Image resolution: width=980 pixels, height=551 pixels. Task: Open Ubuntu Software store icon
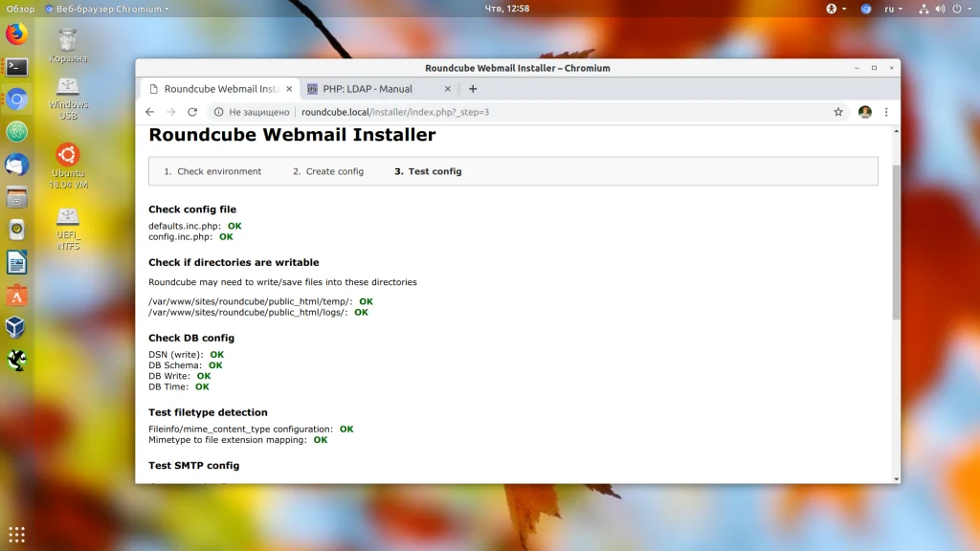(17, 295)
